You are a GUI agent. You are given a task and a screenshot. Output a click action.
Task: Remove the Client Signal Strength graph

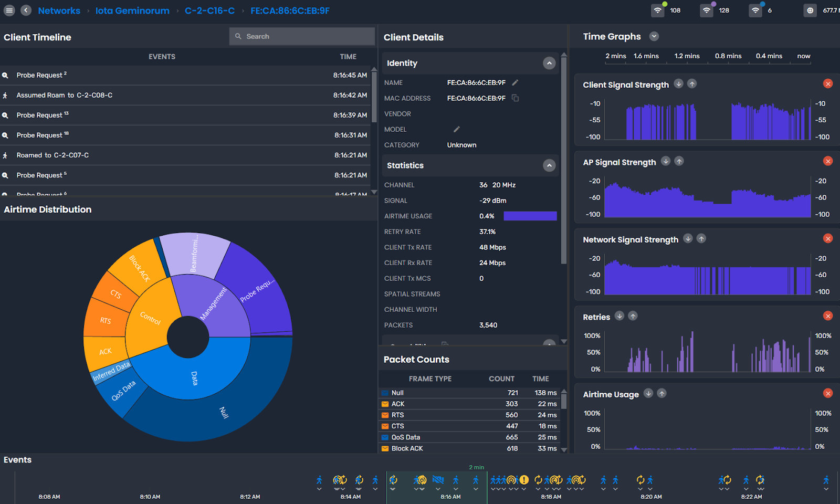[828, 83]
